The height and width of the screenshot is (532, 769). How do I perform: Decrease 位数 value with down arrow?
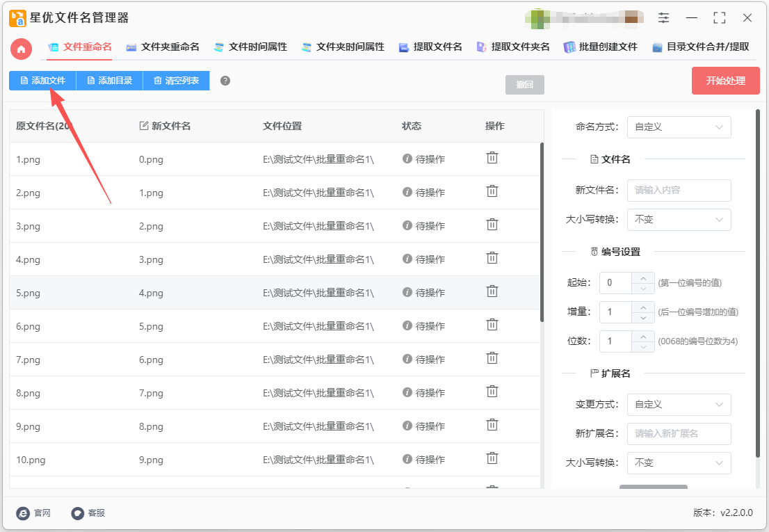[x=643, y=346]
